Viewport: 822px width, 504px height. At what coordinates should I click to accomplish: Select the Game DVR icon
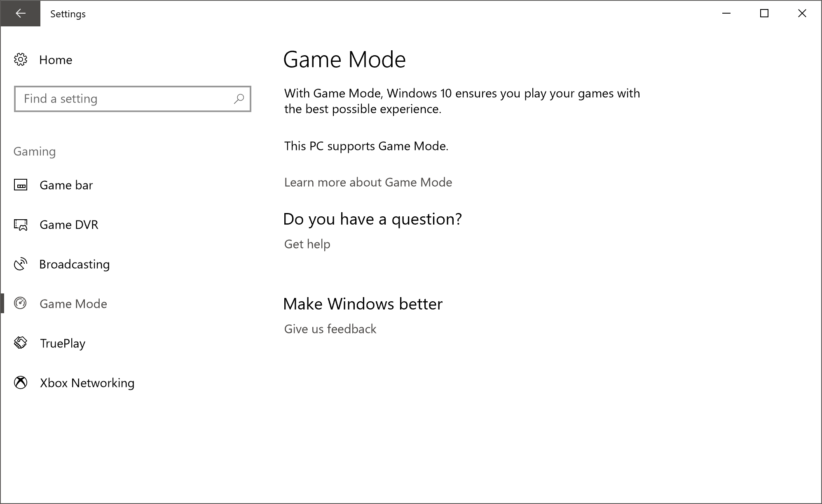(21, 225)
